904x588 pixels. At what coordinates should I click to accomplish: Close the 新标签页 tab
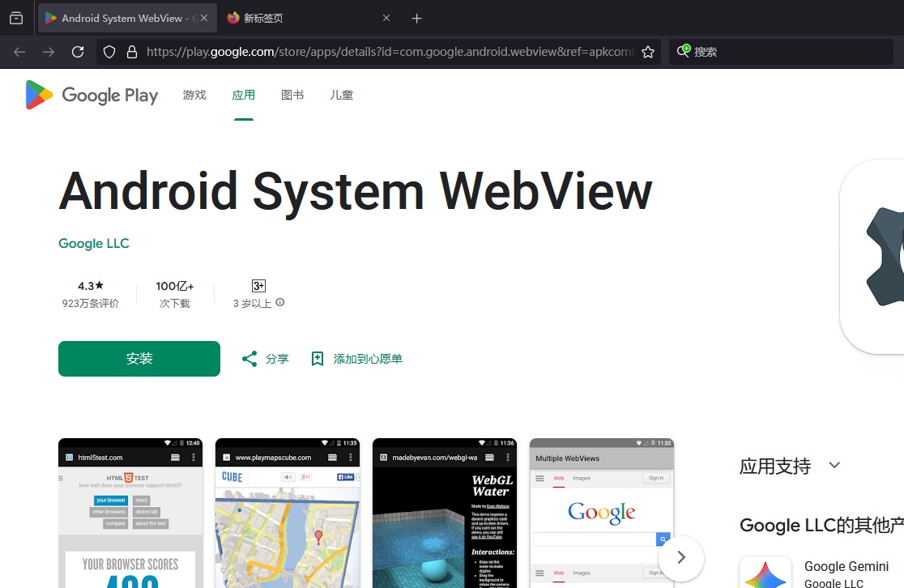(x=386, y=18)
